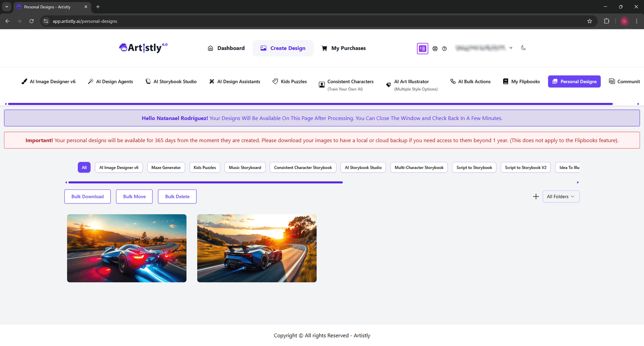Viewport: 644px width, 346px height.
Task: Open the All Folders dropdown
Action: 561,197
